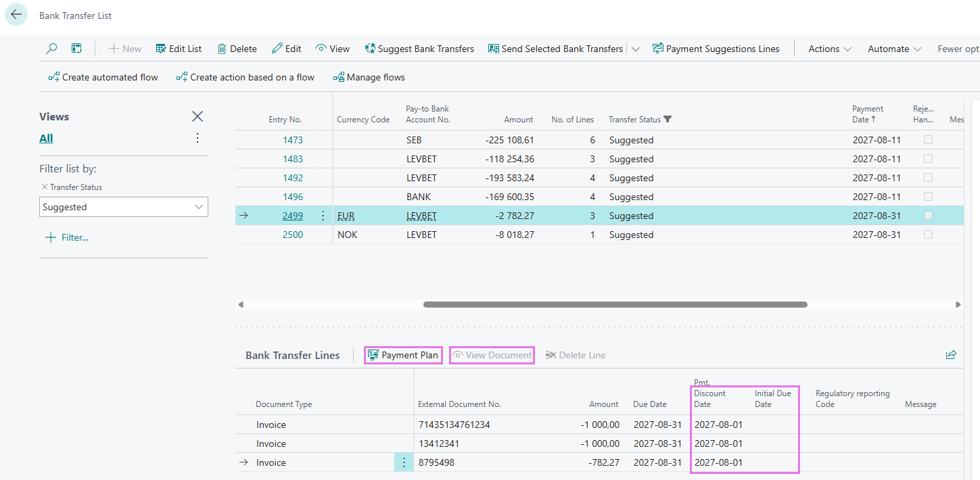Show row options for invoice 8795498
The height and width of the screenshot is (480, 980).
pyautogui.click(x=404, y=462)
